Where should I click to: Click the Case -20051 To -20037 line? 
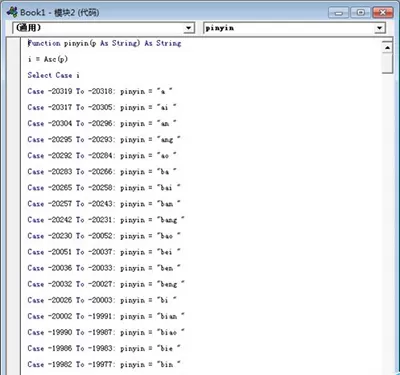click(104, 252)
